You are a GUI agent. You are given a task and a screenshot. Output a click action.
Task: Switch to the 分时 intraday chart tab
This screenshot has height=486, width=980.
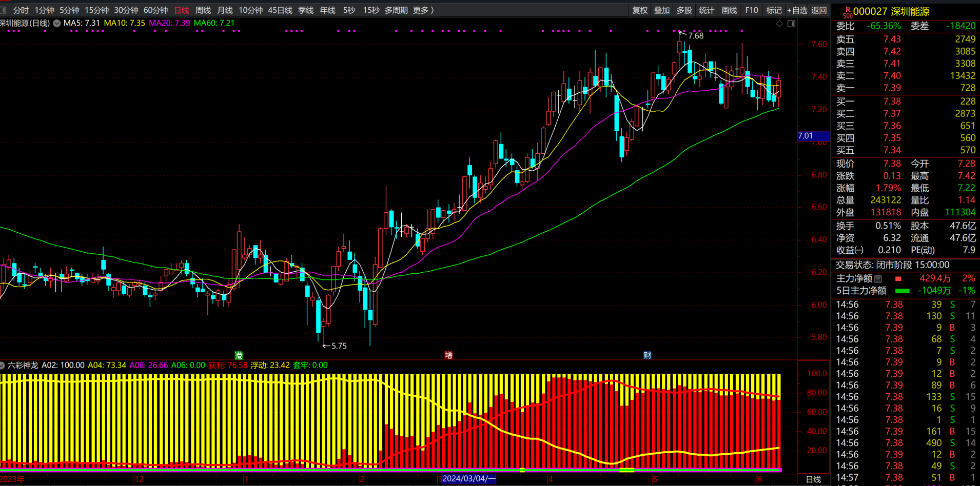[x=21, y=10]
